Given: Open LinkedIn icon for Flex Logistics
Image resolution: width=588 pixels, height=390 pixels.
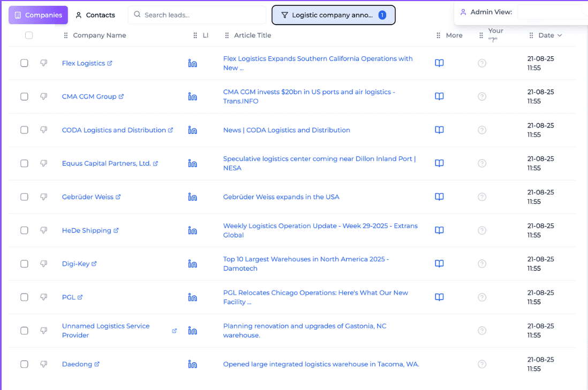Looking at the screenshot, I should 193,63.
